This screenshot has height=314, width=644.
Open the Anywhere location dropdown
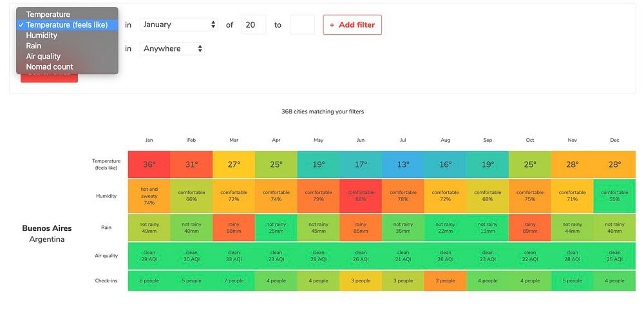[172, 48]
